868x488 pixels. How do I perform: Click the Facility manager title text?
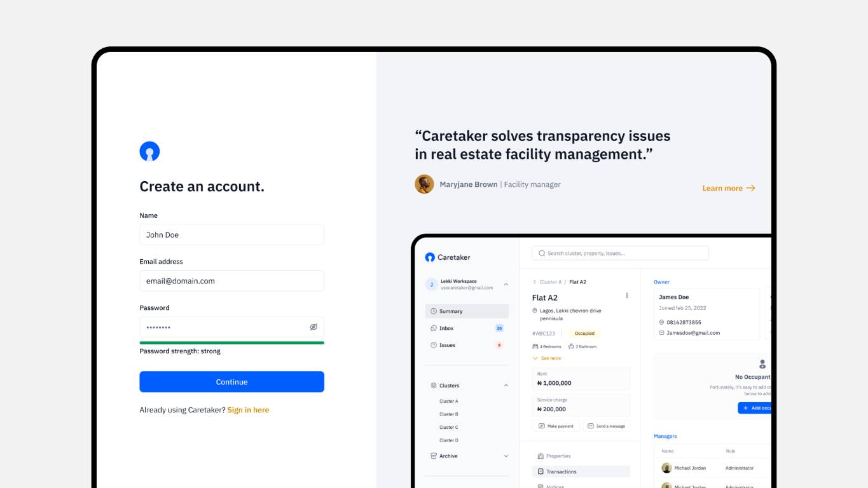532,184
